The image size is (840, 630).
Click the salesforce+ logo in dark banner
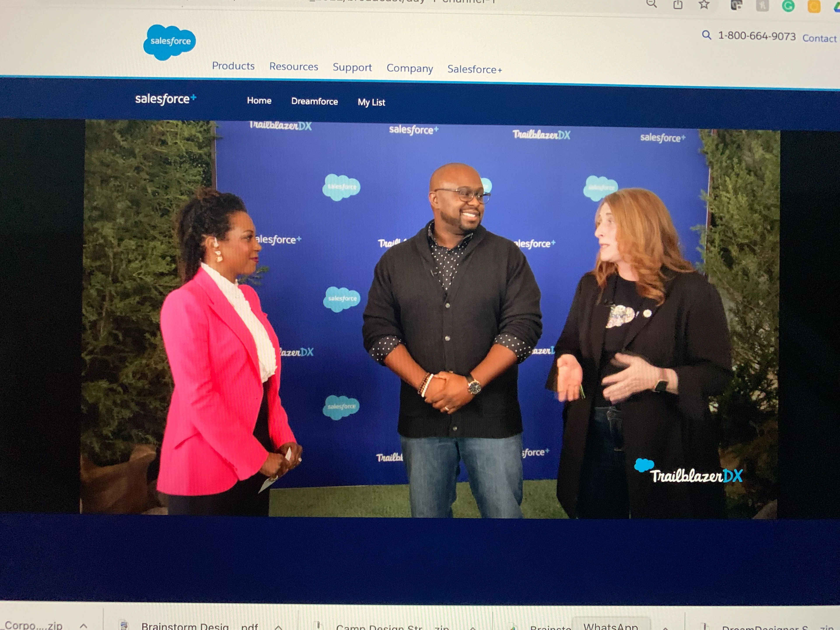[x=166, y=99]
